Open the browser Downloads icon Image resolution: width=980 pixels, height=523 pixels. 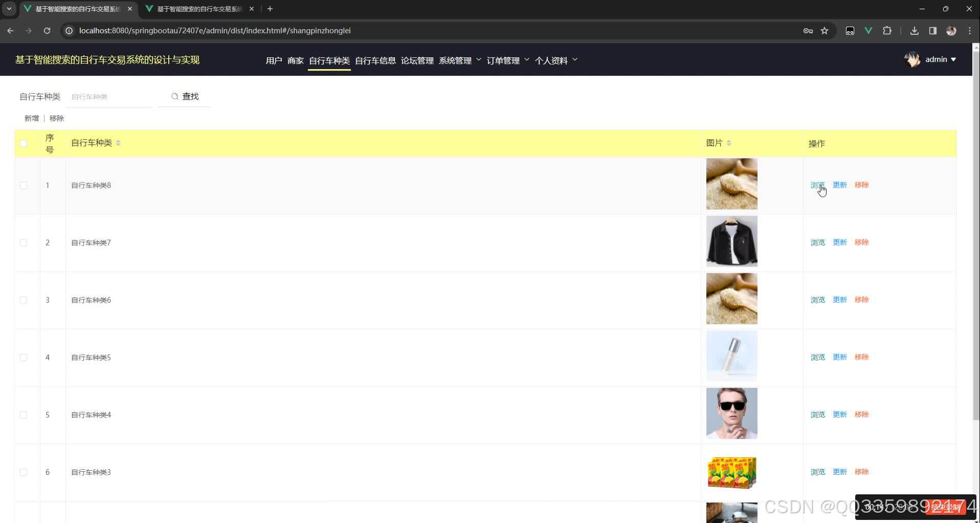tap(915, 31)
